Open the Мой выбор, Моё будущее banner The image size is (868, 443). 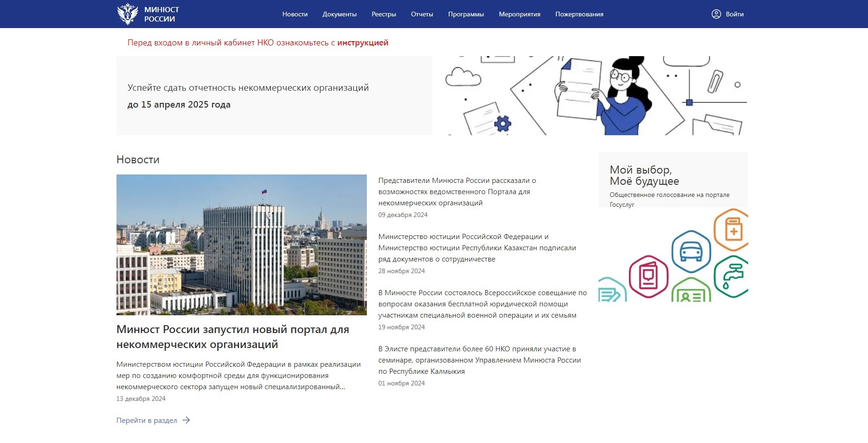point(644,175)
